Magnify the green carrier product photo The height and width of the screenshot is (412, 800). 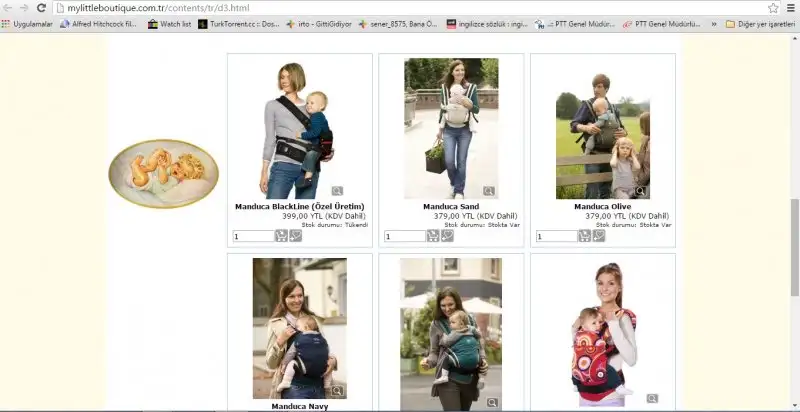click(x=492, y=403)
